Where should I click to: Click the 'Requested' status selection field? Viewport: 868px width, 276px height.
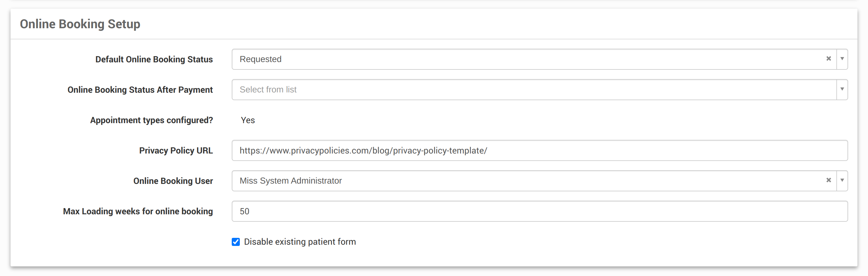(505, 59)
